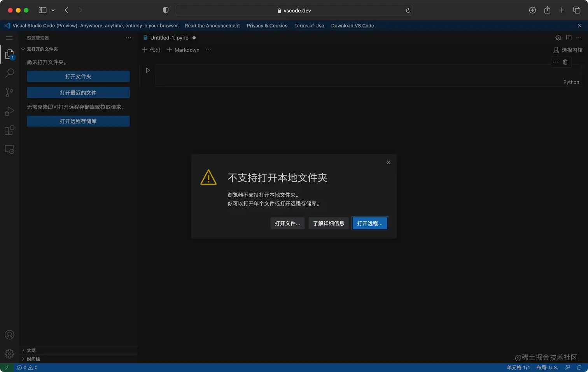Change the cell language from Python
Screen dimensions: 588x372
pos(571,82)
